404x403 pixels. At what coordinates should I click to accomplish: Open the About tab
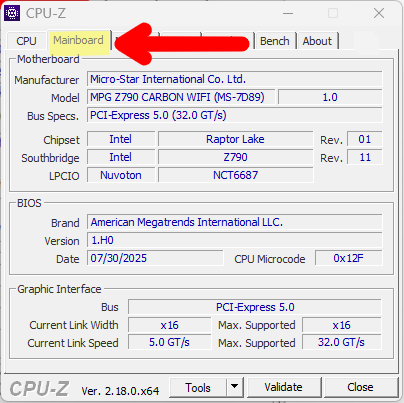[x=317, y=41]
